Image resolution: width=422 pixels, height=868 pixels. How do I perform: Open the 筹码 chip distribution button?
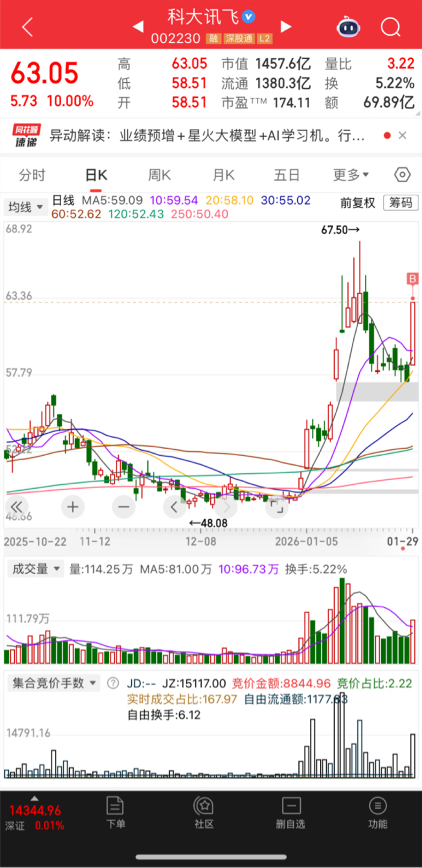pos(401,203)
